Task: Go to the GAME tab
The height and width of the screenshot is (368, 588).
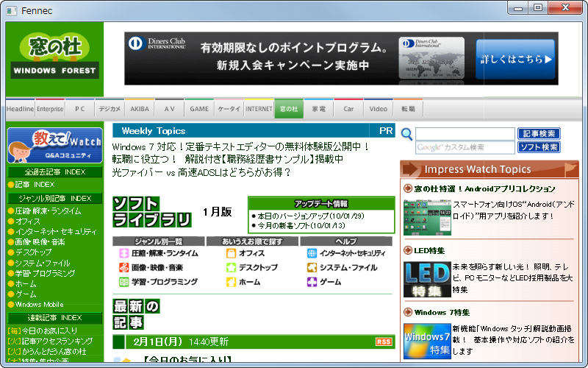Action: [199, 109]
